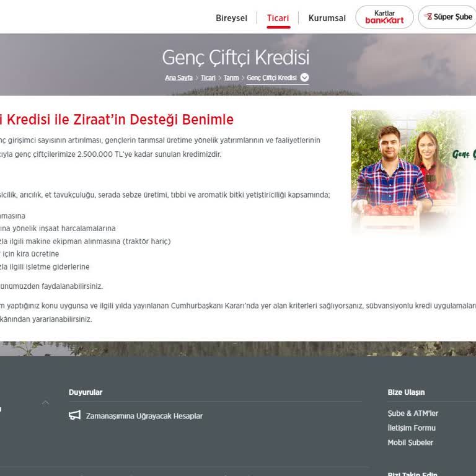The image size is (476, 476).
Task: Select the Ticari tab
Action: pos(278,18)
